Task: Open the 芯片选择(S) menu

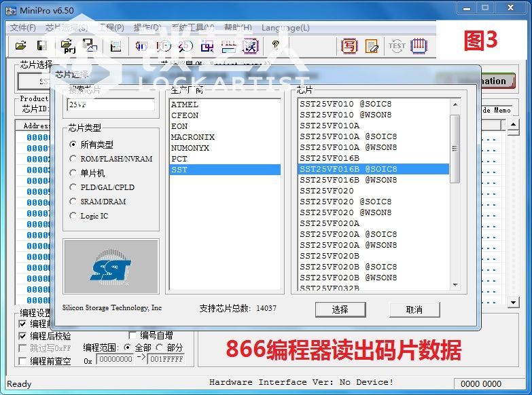Action: pos(67,27)
